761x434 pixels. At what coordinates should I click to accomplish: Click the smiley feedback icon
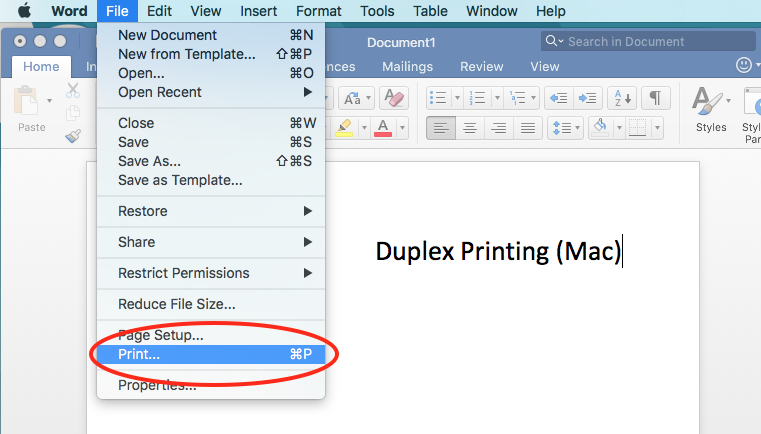coord(744,65)
